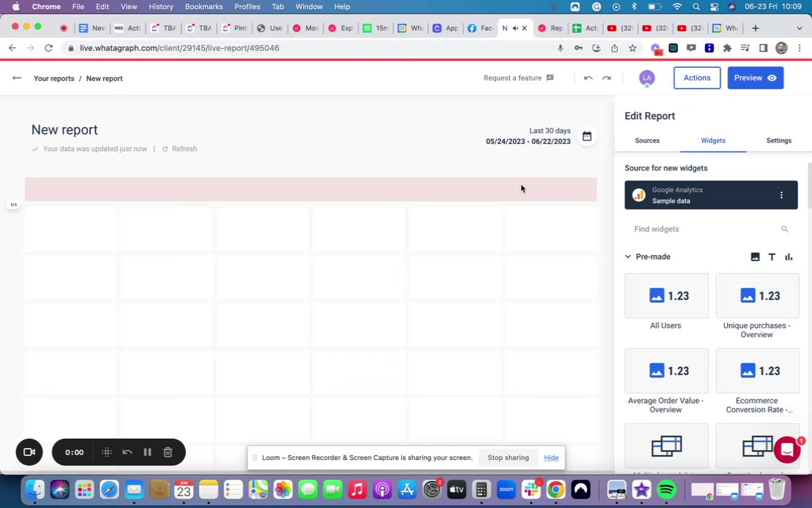
Task: Click the Chrome address bar URL
Action: (180, 48)
